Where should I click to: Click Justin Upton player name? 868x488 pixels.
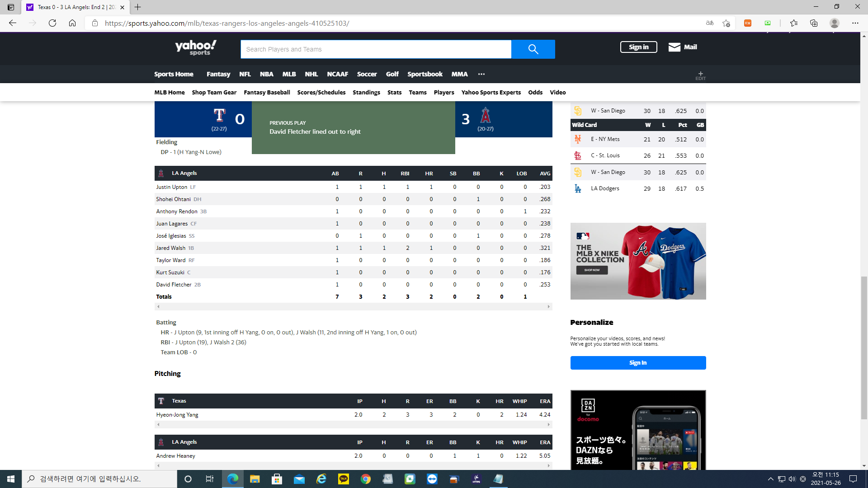[171, 187]
